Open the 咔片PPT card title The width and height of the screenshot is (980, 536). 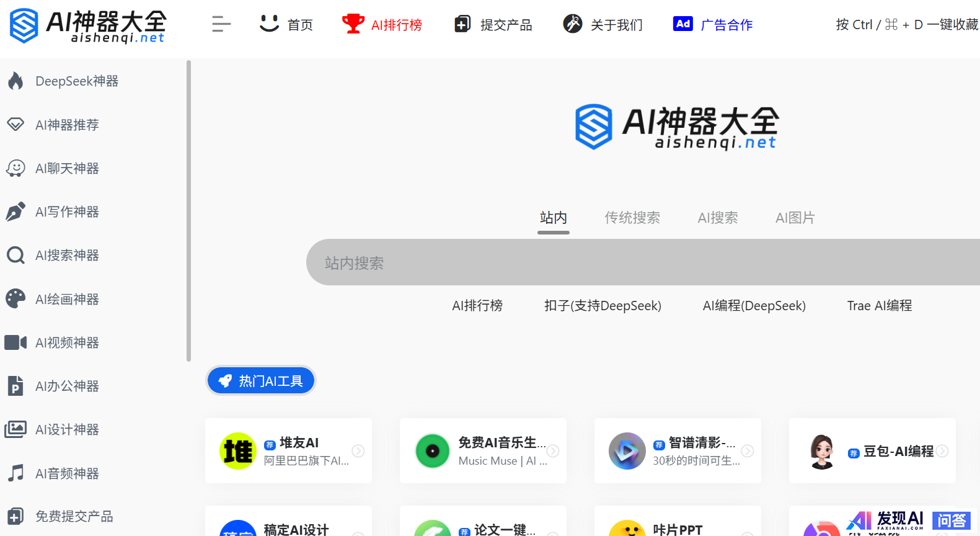click(x=678, y=529)
